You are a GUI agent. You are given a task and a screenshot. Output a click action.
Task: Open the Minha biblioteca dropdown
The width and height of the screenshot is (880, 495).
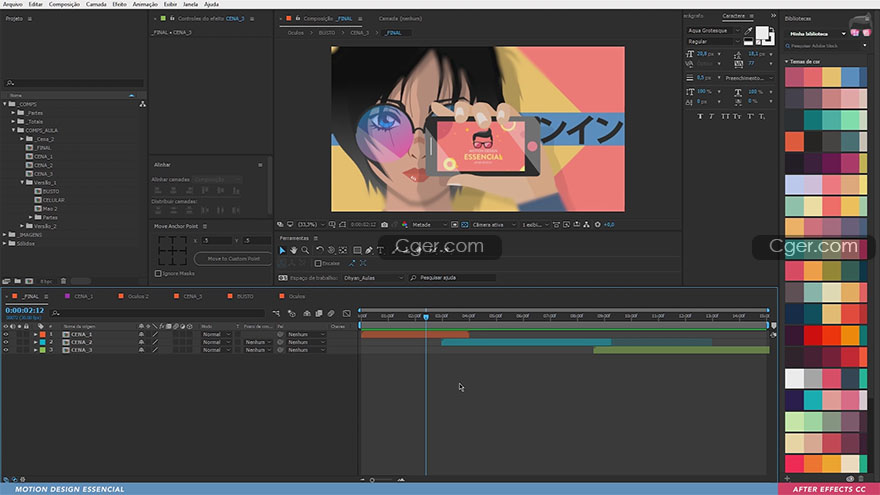coord(817,34)
